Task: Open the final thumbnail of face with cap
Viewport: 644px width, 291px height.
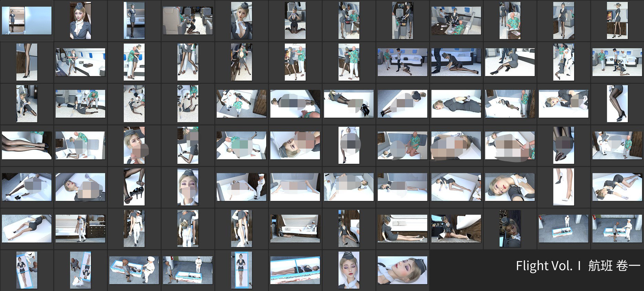Action: click(402, 270)
